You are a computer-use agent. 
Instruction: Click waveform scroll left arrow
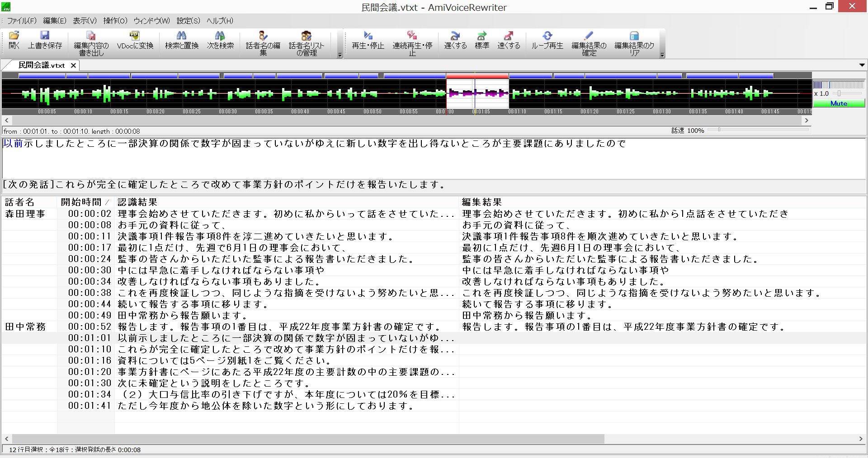pyautogui.click(x=6, y=121)
